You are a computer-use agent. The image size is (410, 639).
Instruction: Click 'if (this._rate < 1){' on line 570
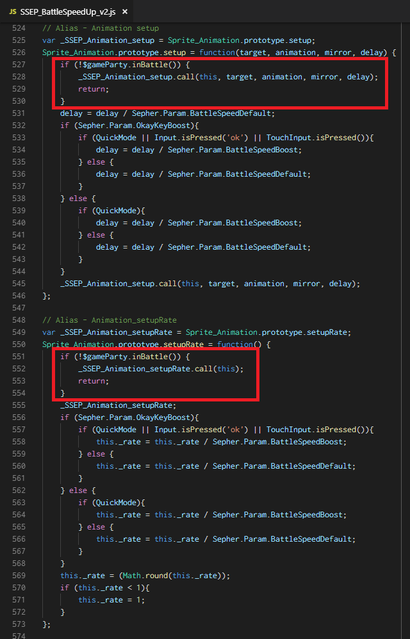105,588
